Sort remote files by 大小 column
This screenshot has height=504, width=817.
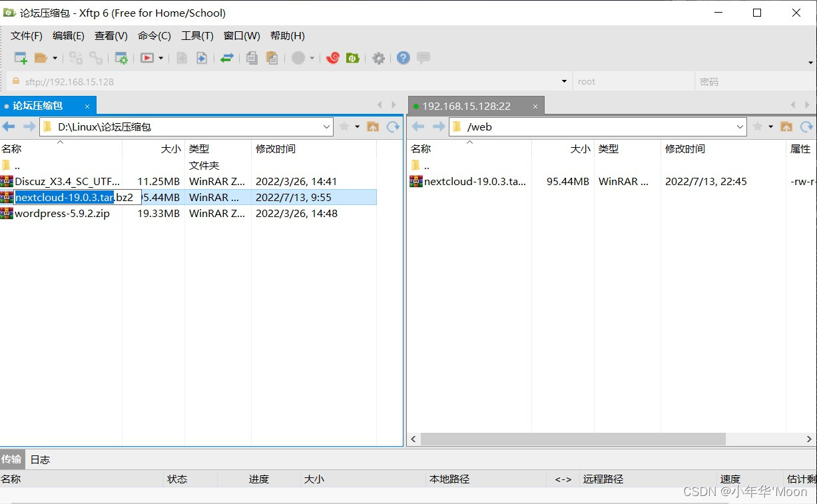(x=563, y=149)
